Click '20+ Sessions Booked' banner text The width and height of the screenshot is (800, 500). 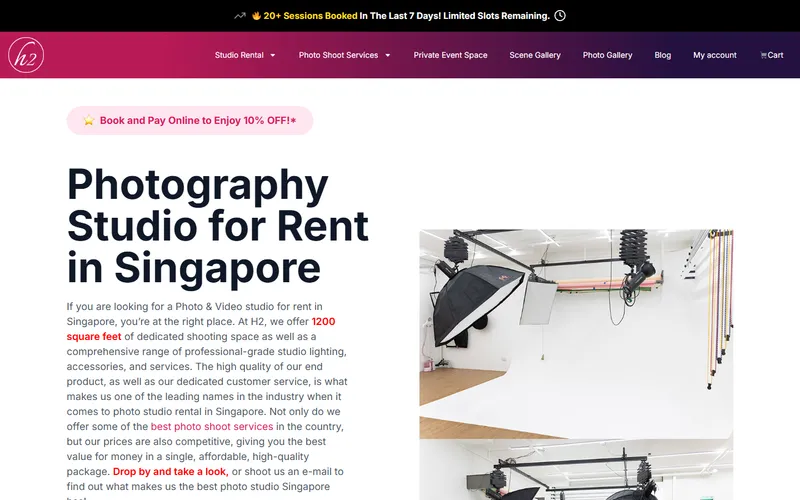click(310, 16)
